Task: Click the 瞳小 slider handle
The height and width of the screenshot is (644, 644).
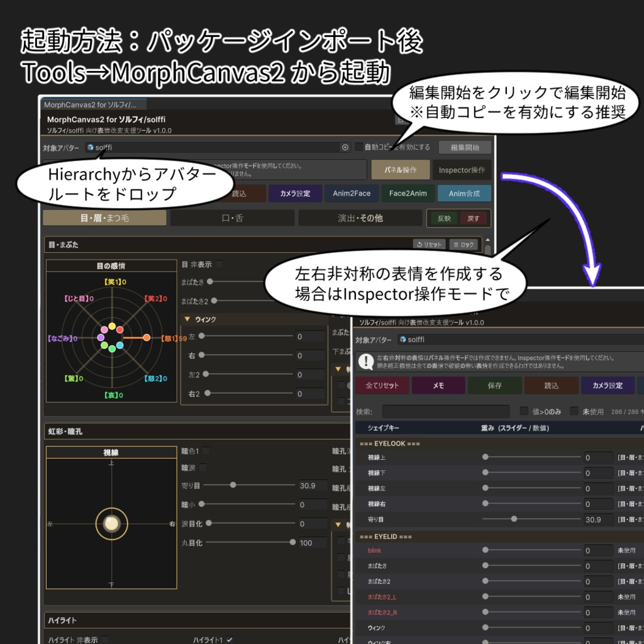Action: click(202, 504)
